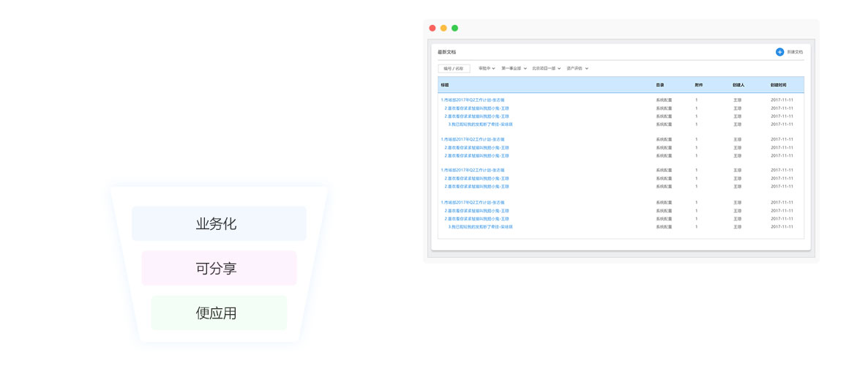Sort by the 创建时间 column header
This screenshot has width=868, height=388.
tap(779, 85)
